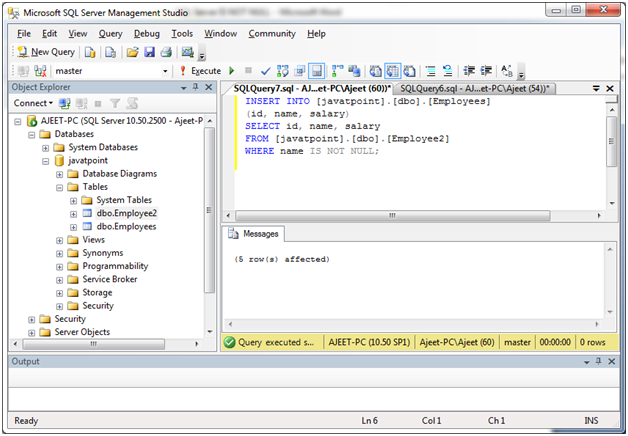Viewport: 628px width, 436px height.
Task: Toggle the Results to Text button
Action: click(x=375, y=71)
